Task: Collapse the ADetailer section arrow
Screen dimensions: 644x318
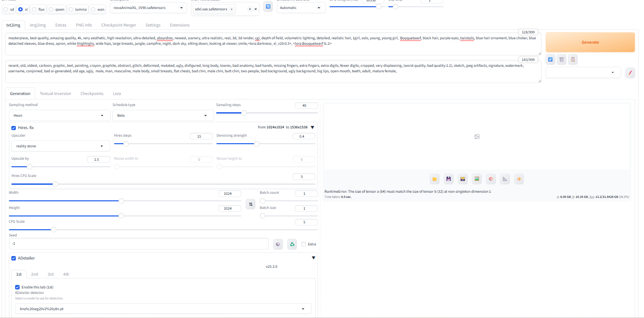Action: (313, 258)
